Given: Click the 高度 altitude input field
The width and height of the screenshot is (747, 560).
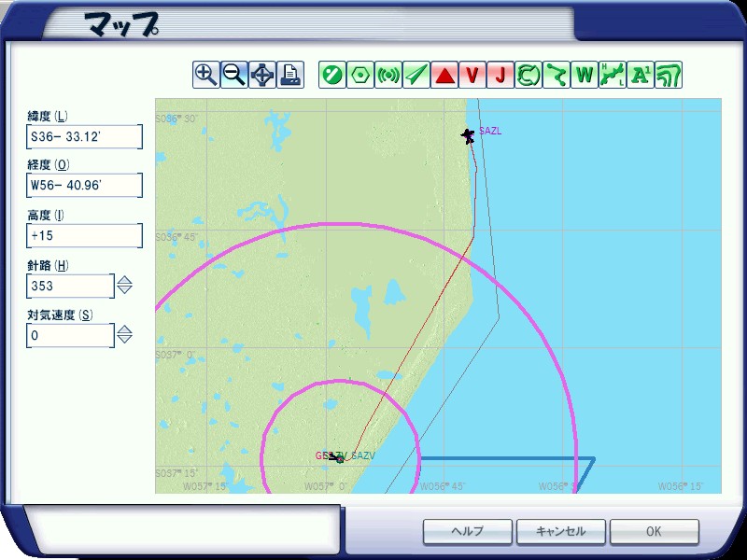Looking at the screenshot, I should pyautogui.click(x=85, y=236).
